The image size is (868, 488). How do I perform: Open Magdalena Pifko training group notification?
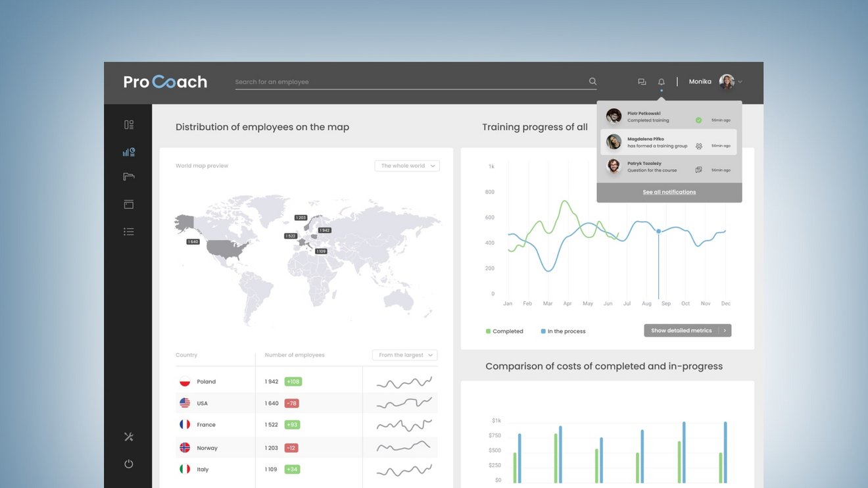click(x=669, y=142)
